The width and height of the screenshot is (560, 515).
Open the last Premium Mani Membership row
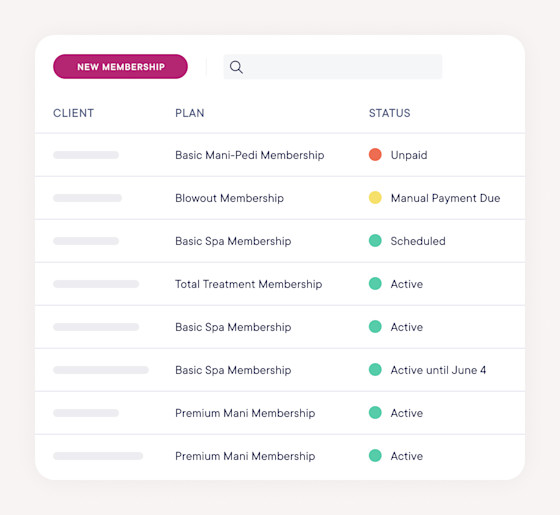pyautogui.click(x=280, y=456)
